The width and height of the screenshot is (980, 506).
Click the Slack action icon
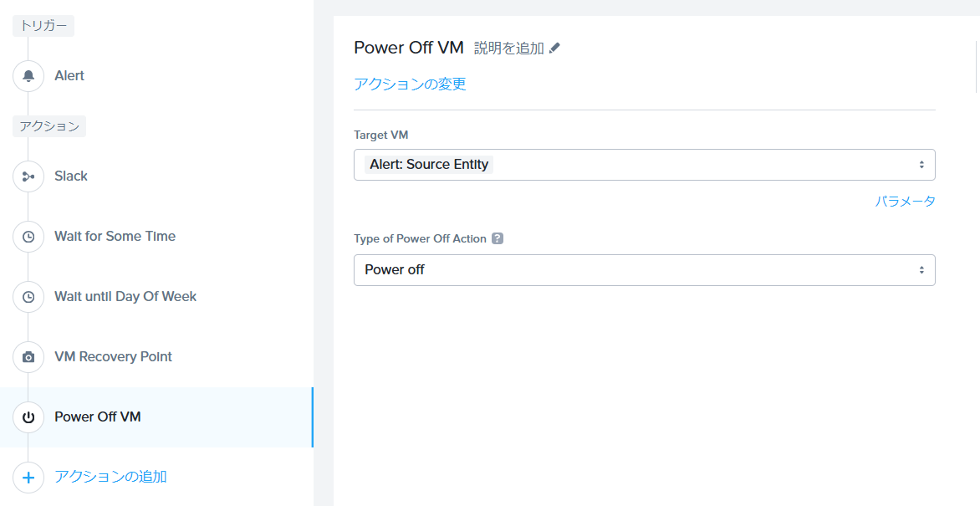pyautogui.click(x=28, y=176)
